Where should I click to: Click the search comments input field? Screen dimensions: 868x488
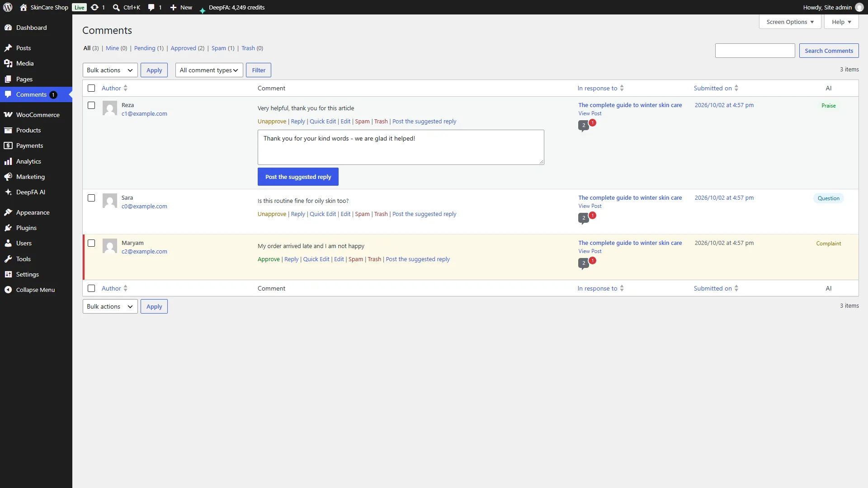755,51
